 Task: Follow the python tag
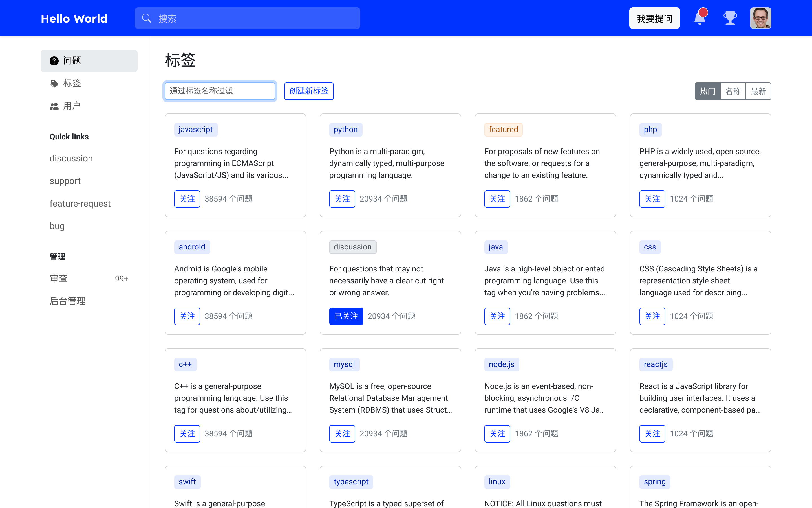tap(342, 199)
